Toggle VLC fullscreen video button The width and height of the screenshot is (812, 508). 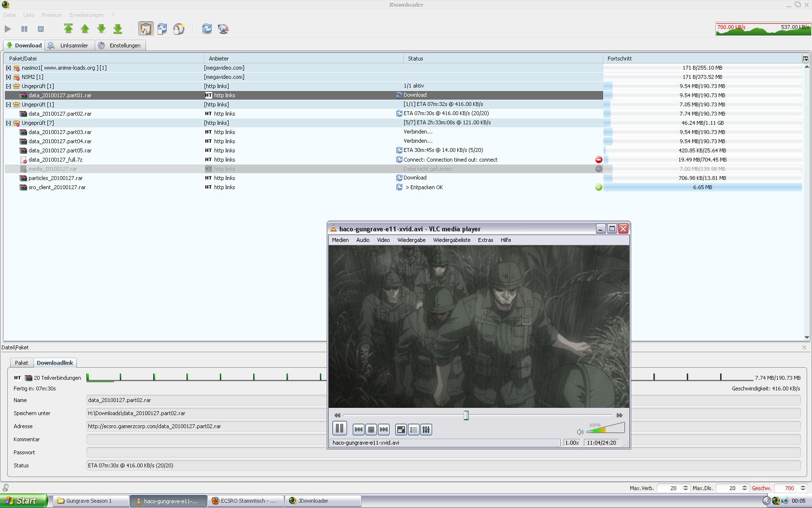[401, 430]
